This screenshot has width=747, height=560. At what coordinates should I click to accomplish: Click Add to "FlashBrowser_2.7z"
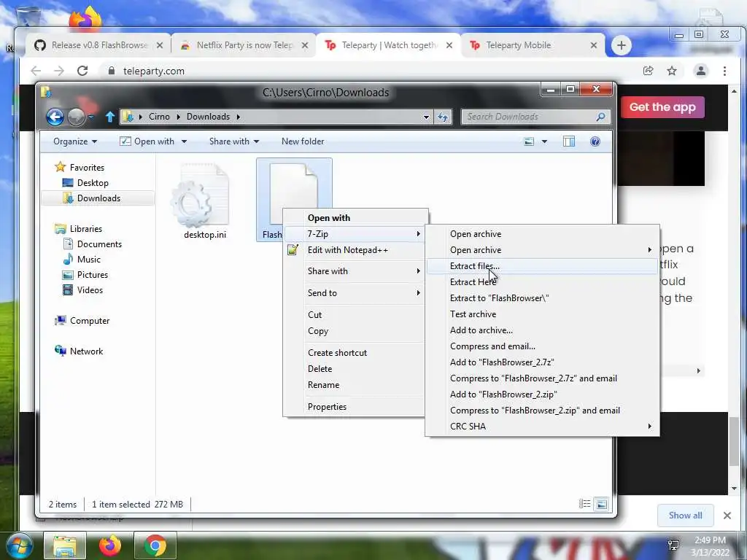542,362
